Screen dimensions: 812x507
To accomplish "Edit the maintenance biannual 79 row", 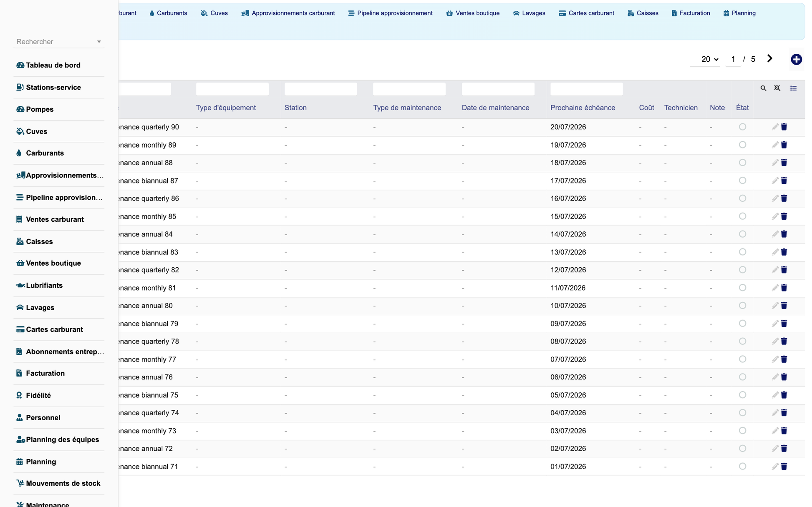I will coord(775,324).
